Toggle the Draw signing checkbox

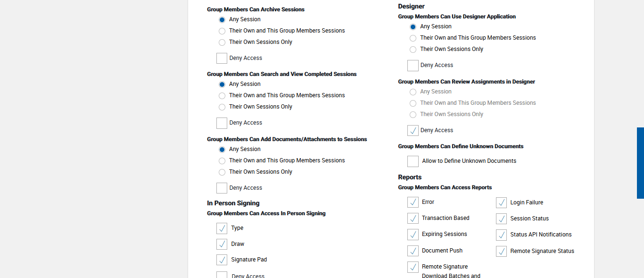click(x=222, y=244)
